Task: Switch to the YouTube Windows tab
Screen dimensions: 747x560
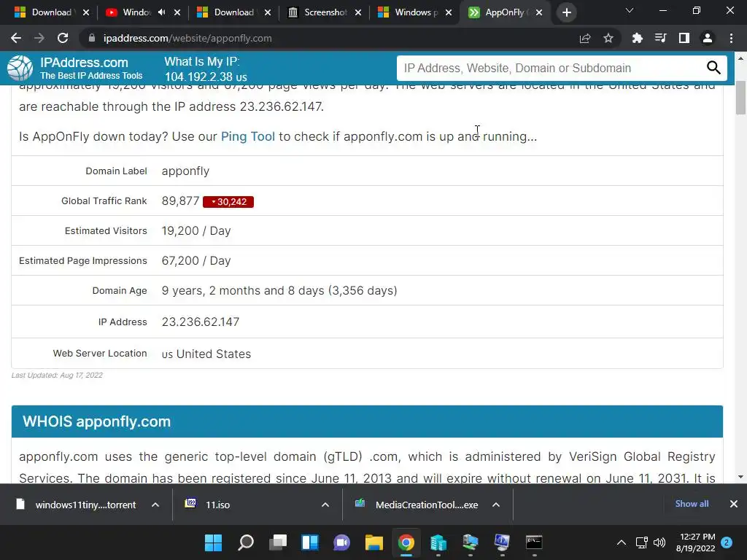Action: (x=136, y=12)
